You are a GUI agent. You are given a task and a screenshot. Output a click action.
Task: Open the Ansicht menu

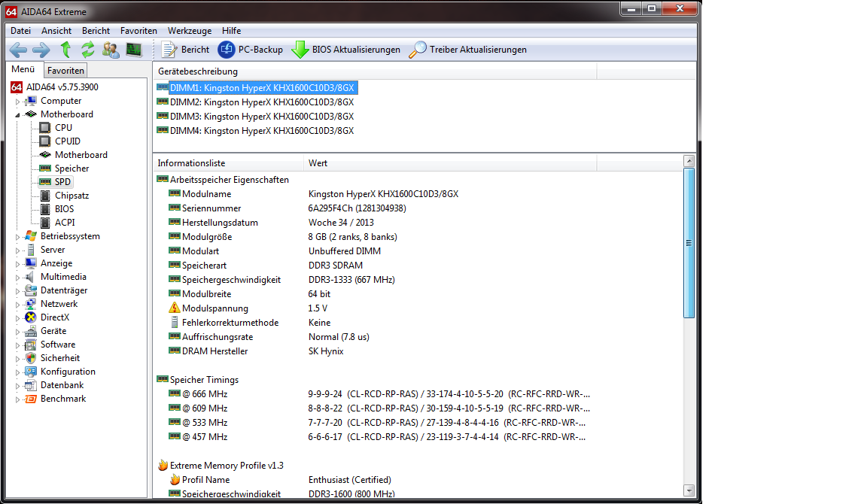56,31
